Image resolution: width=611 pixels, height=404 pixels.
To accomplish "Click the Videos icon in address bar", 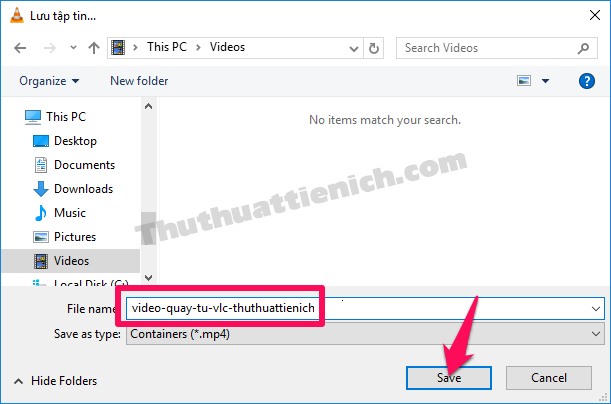I will (x=118, y=48).
